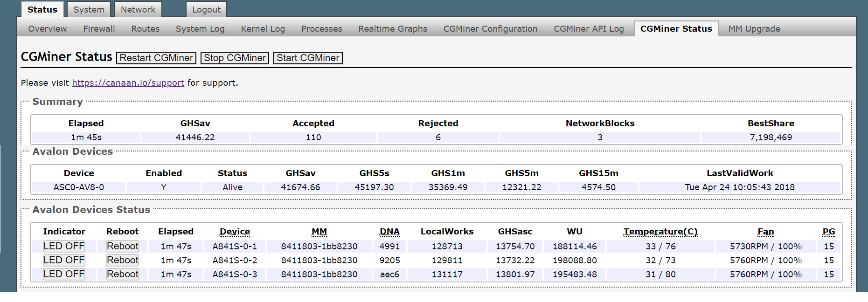The image size is (868, 302).
Task: Reboot device A841S-0-3
Action: (x=123, y=274)
